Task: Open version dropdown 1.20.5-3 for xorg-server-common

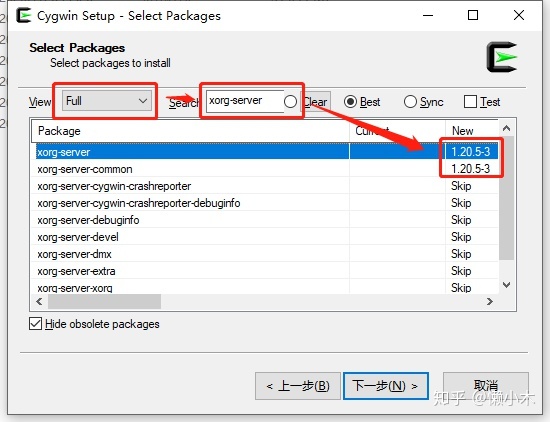Action: (x=471, y=169)
